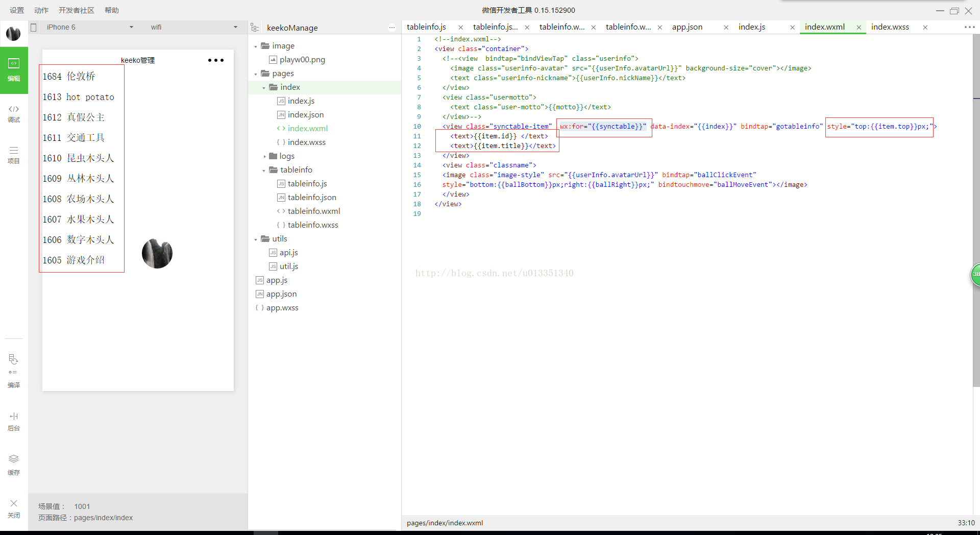Open api.js in utils folder

point(288,253)
